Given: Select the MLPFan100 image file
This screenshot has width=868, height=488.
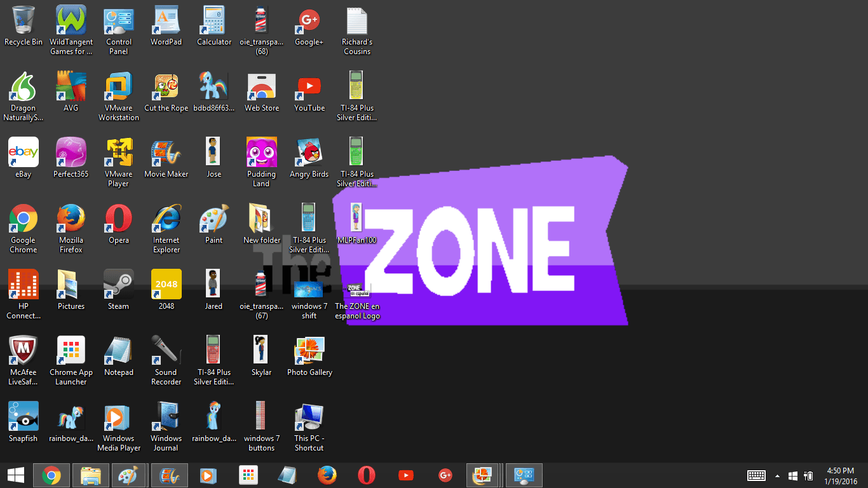Looking at the screenshot, I should click(x=357, y=224).
